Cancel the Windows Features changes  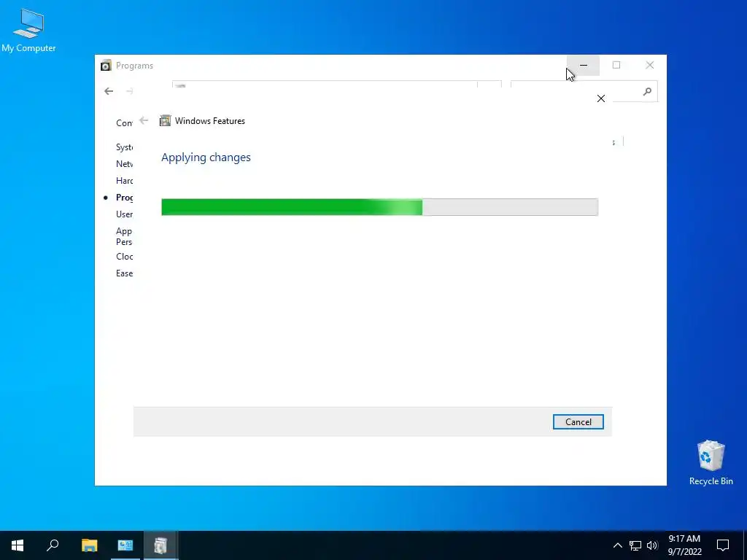click(578, 422)
